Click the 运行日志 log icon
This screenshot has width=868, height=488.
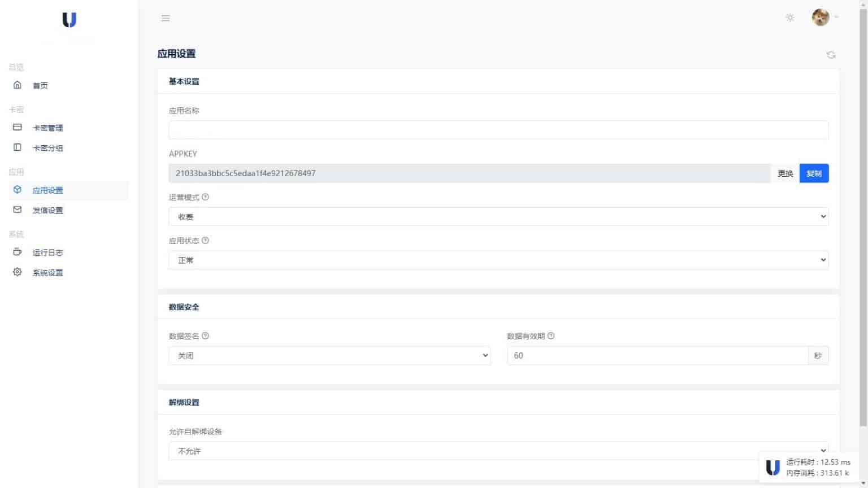coord(18,252)
